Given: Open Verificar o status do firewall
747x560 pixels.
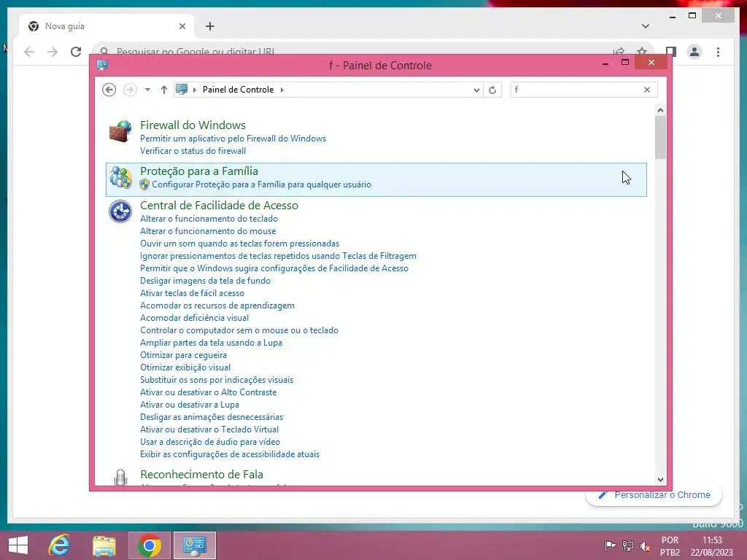Looking at the screenshot, I should (193, 151).
